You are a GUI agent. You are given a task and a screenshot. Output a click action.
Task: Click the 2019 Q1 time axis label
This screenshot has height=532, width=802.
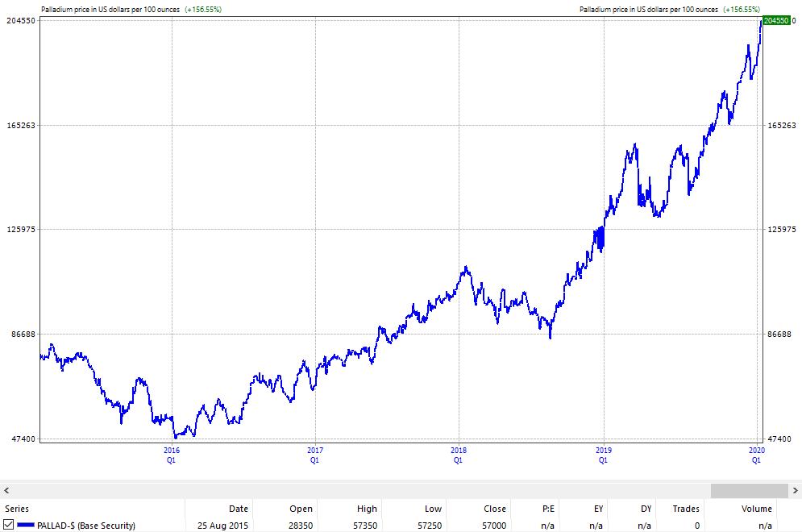coord(603,455)
